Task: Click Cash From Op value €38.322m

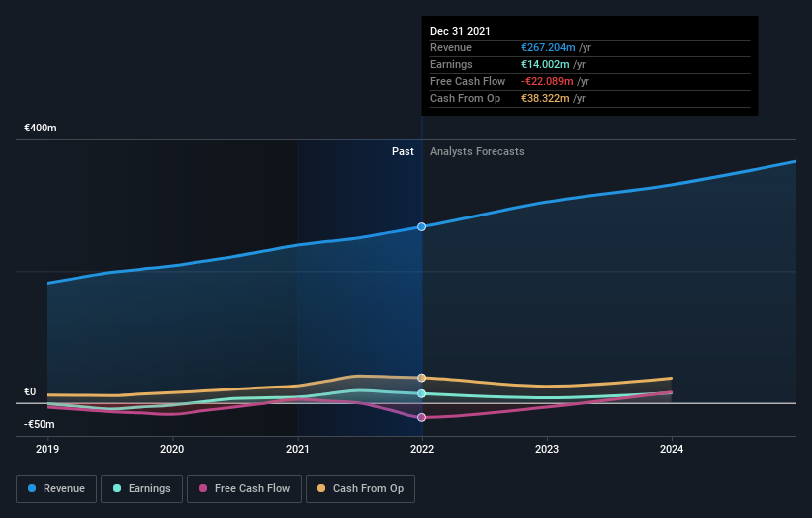Action: point(545,98)
